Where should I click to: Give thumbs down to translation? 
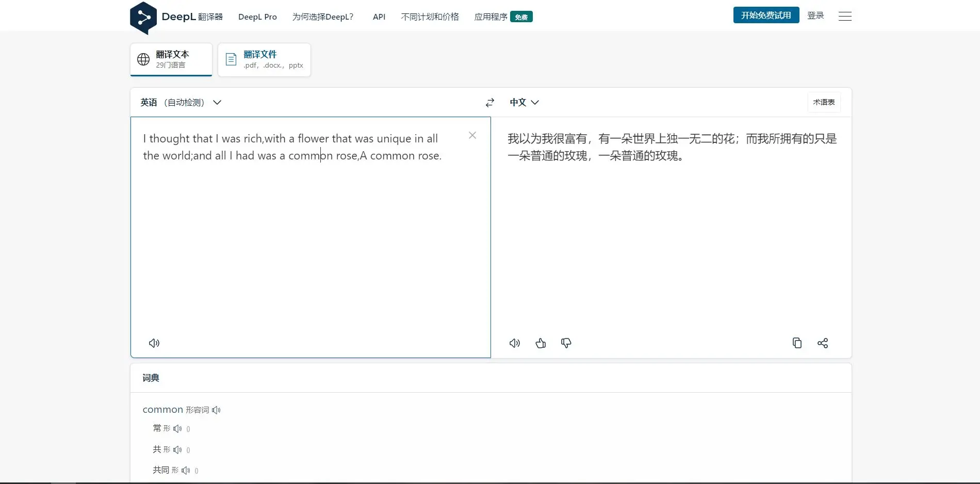(566, 343)
